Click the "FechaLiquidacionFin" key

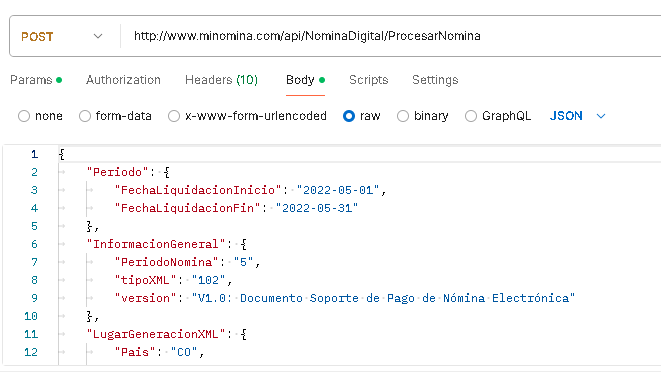pyautogui.click(x=187, y=208)
